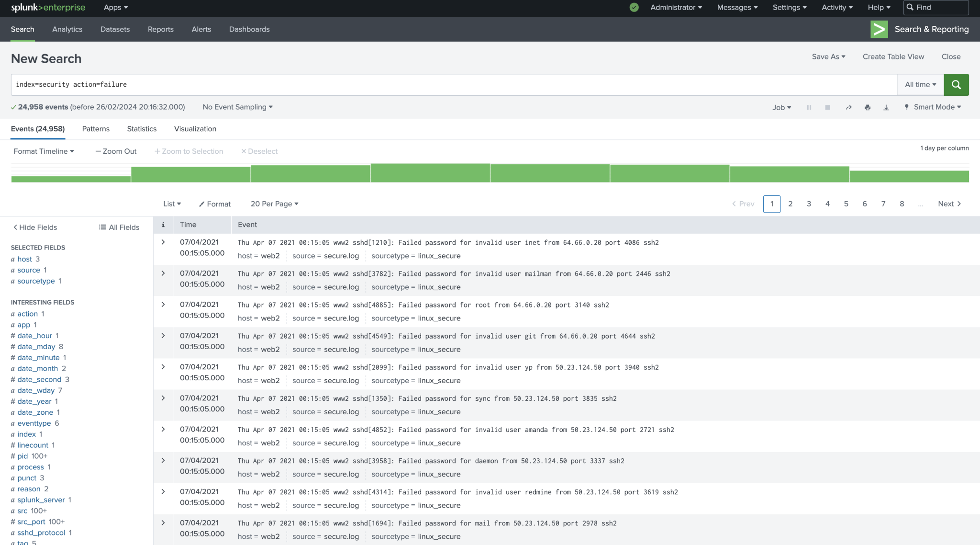Open All Fields dialog
The height and width of the screenshot is (545, 980).
click(x=119, y=227)
